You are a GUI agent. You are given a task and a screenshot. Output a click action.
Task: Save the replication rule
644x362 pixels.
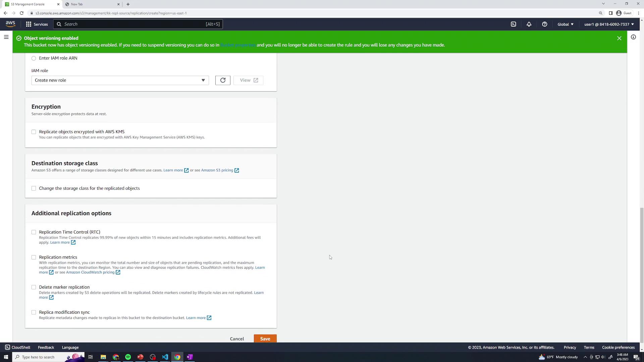[x=265, y=339]
